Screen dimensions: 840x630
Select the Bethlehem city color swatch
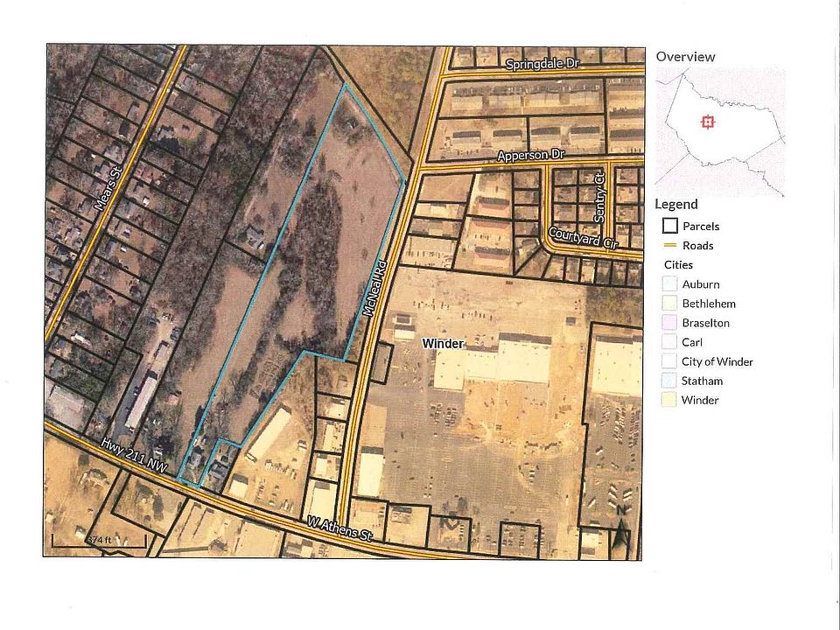point(669,304)
